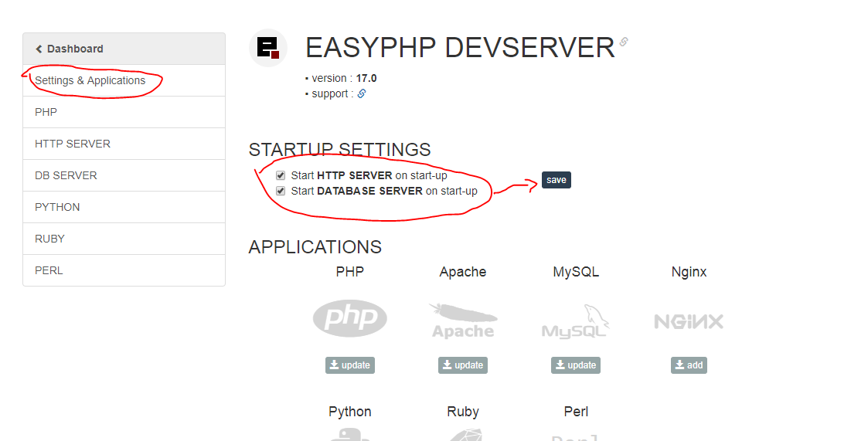Update the MySQL application
Screen dimensions: 868x441
coord(576,365)
